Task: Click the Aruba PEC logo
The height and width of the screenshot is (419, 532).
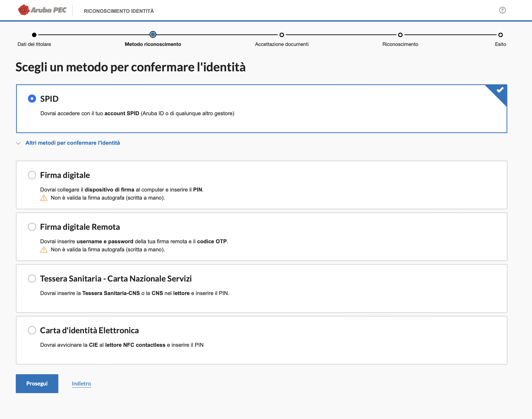Action: tap(42, 10)
